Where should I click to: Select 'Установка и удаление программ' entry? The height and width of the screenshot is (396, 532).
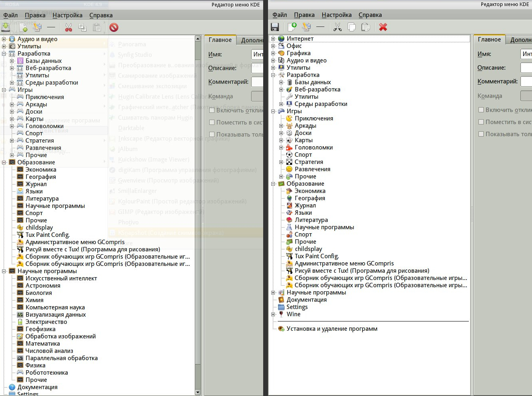coord(332,329)
